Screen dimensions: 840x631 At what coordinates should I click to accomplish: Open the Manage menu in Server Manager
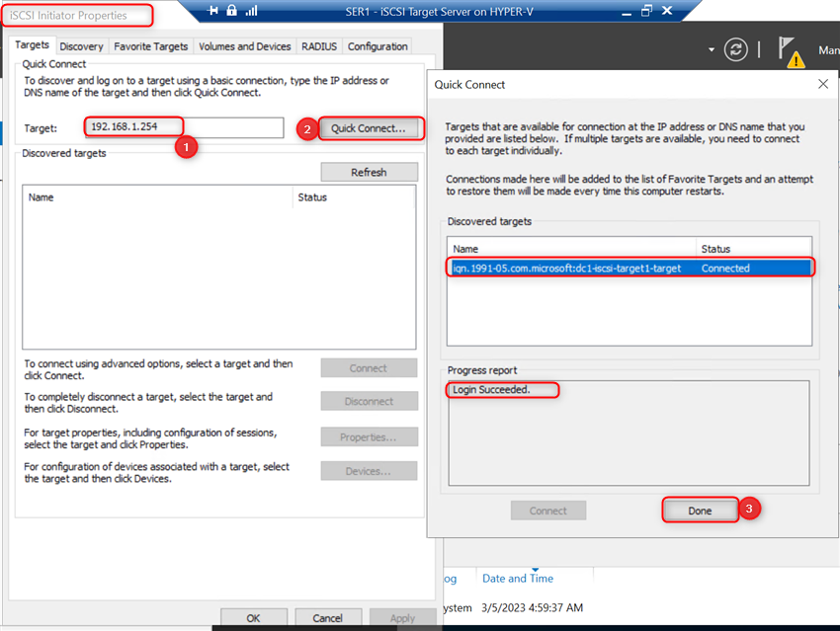(x=829, y=49)
